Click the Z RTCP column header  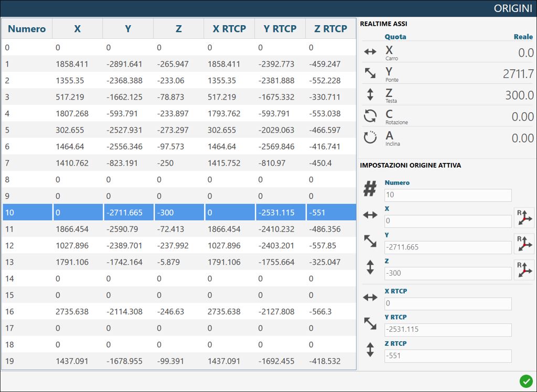[x=330, y=29]
